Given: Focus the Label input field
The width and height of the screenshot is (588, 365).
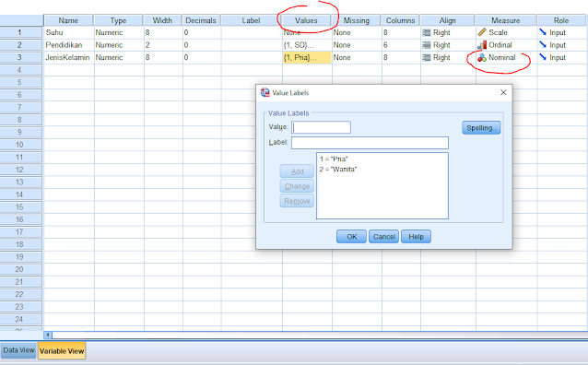Looking at the screenshot, I should coord(370,143).
